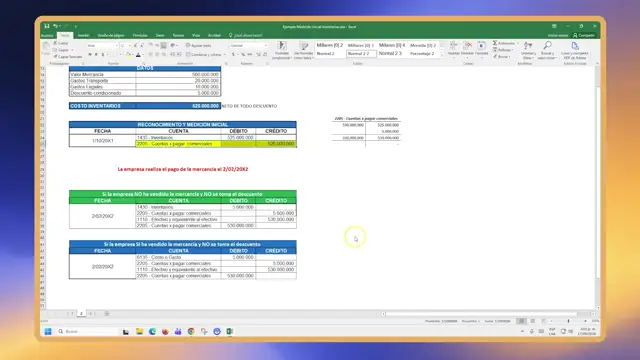Select the COSTO INVENTARIOS cell

103,106
